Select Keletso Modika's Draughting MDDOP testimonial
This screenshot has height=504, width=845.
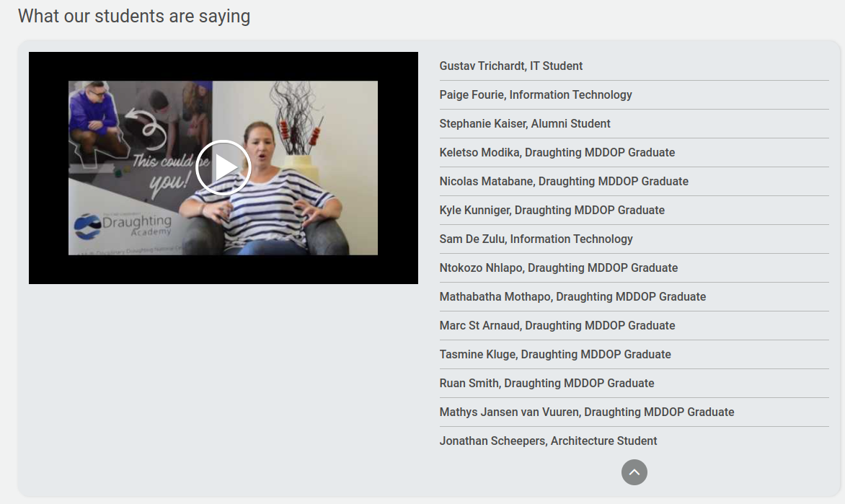[x=557, y=153]
